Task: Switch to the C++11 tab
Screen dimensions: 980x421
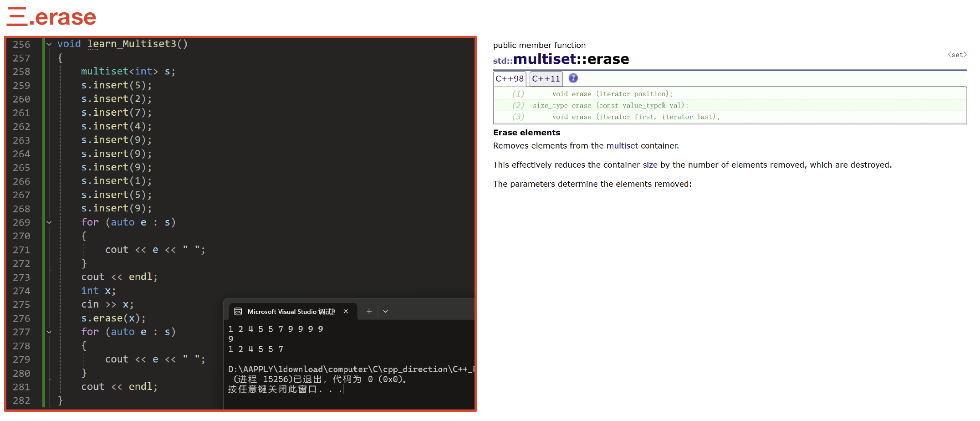Action: tap(546, 79)
